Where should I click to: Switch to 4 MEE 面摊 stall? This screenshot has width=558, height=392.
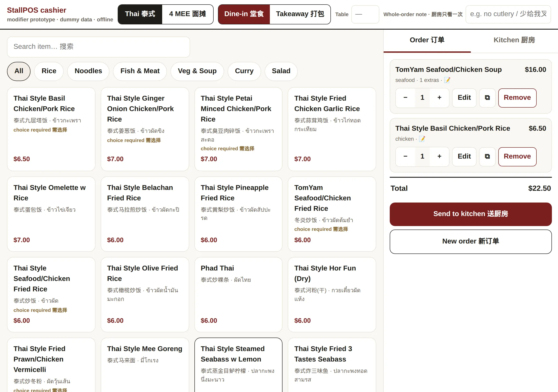tap(187, 14)
